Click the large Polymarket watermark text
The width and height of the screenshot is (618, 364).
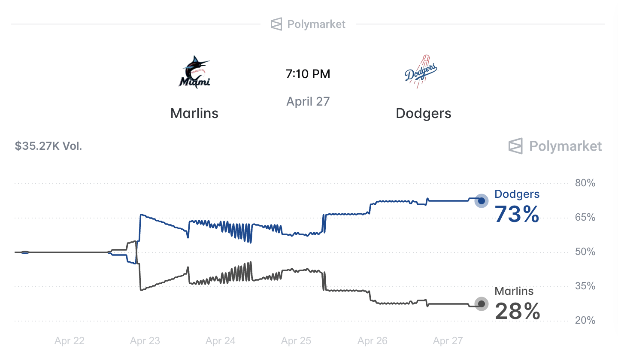(565, 146)
